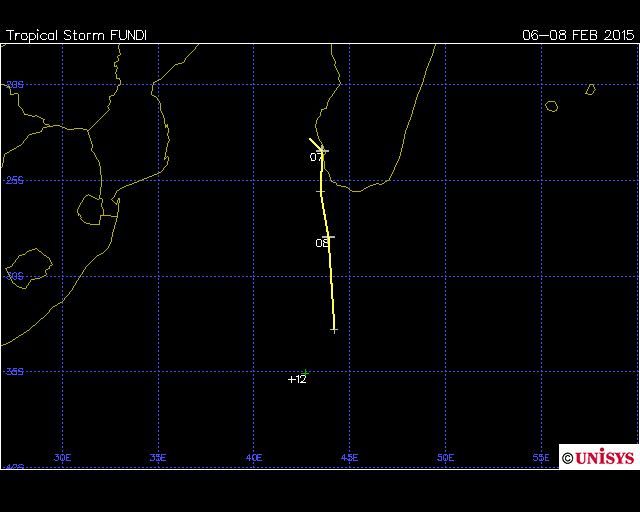This screenshot has width=640, height=512.
Task: Click the 30S latitude label
Action: click(x=15, y=277)
